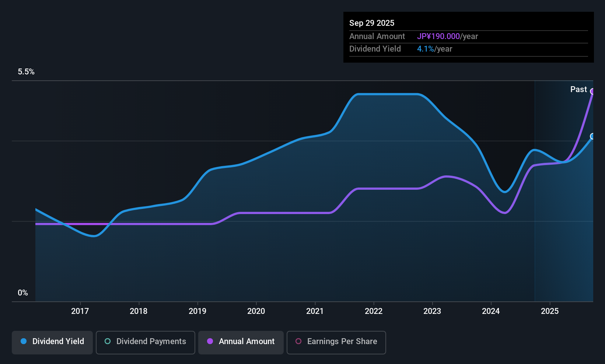The image size is (605, 364).
Task: Click the 2025 x-axis label
Action: [550, 311]
